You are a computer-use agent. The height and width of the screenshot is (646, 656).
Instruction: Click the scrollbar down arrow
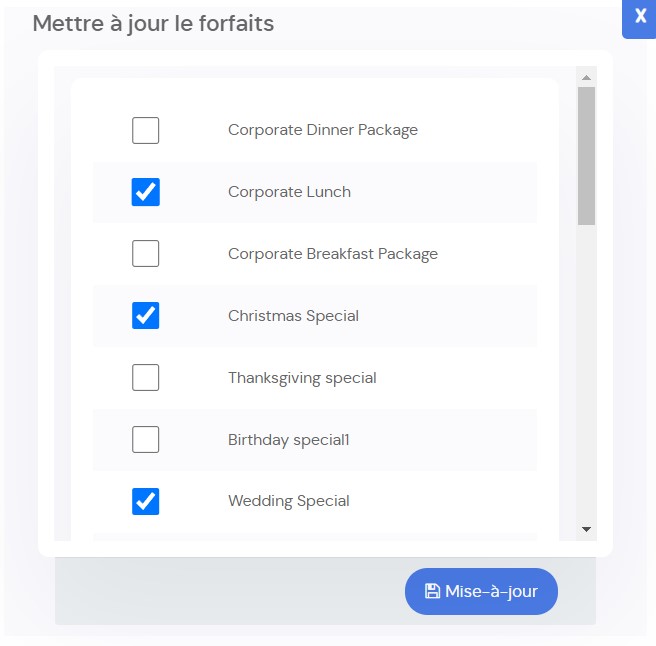coord(587,529)
